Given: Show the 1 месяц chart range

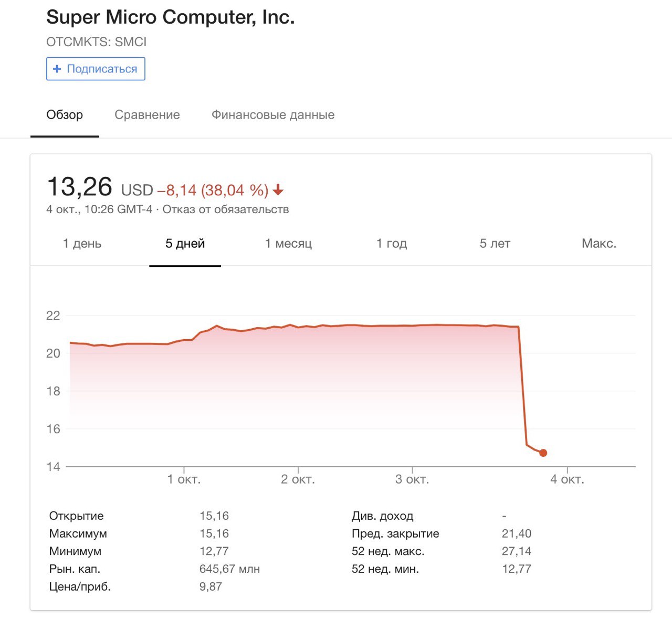Looking at the screenshot, I should pyautogui.click(x=288, y=244).
